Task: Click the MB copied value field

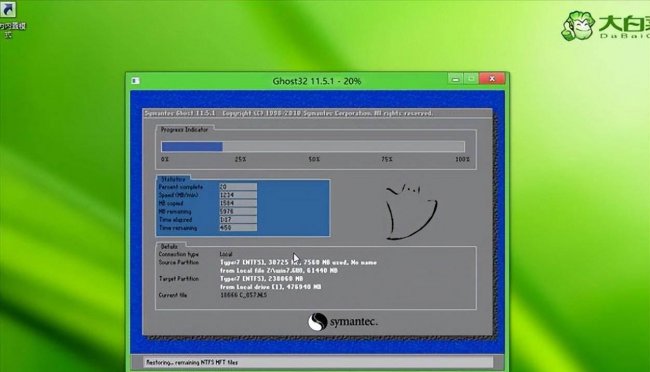Action: point(238,203)
